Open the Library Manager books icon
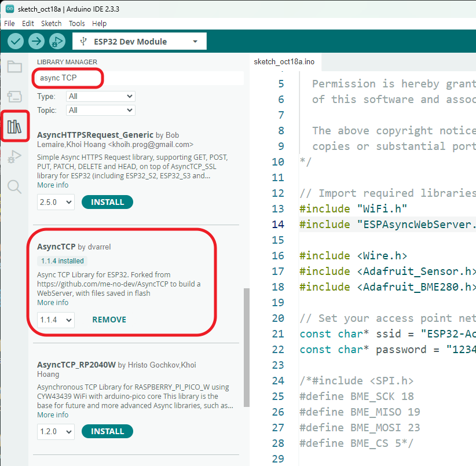The height and width of the screenshot is (466, 476). pyautogui.click(x=14, y=127)
